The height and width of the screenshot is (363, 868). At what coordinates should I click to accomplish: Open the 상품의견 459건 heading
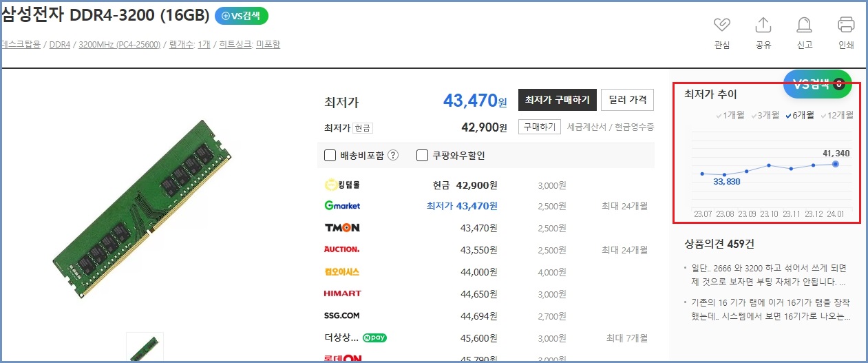pos(720,244)
